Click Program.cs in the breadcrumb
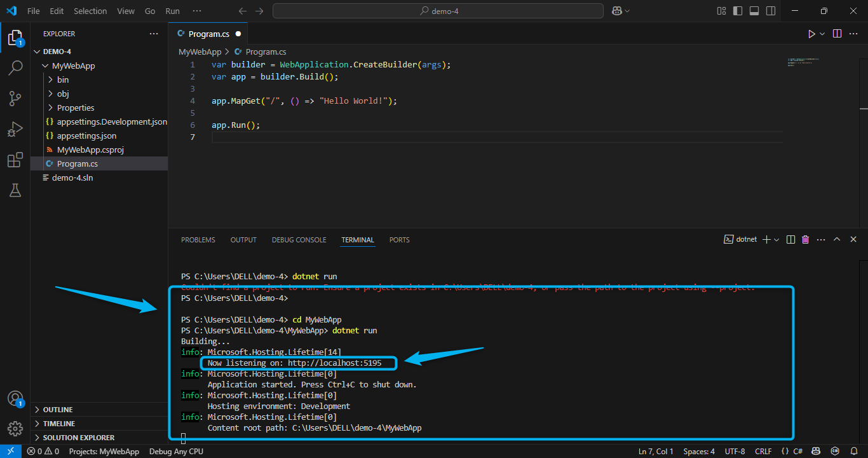 (266, 52)
